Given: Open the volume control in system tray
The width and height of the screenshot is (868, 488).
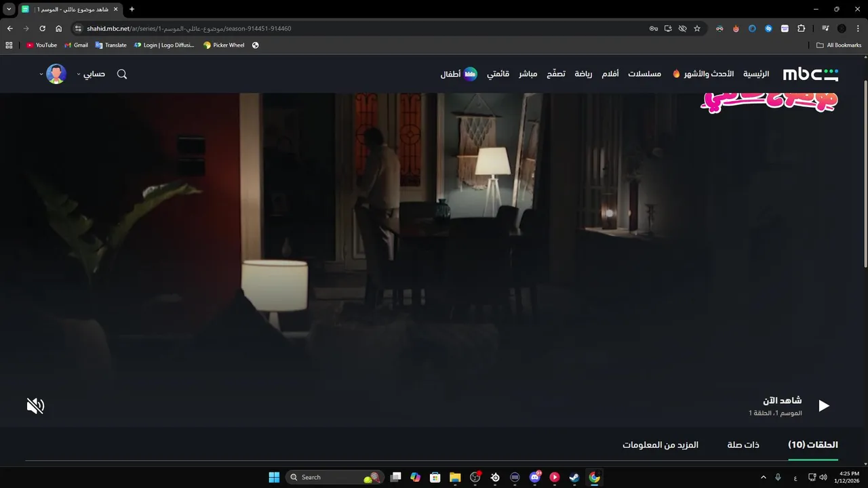Looking at the screenshot, I should (823, 477).
